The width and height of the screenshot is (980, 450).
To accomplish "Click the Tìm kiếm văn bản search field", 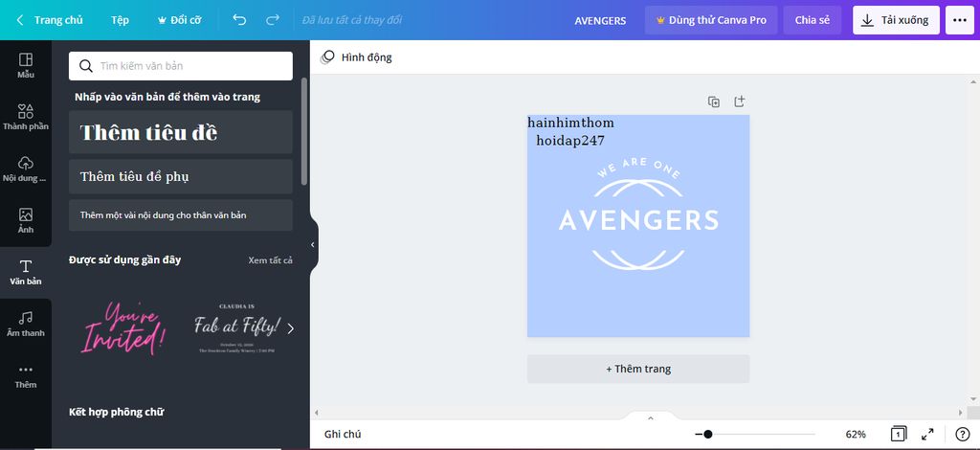I will [x=181, y=66].
